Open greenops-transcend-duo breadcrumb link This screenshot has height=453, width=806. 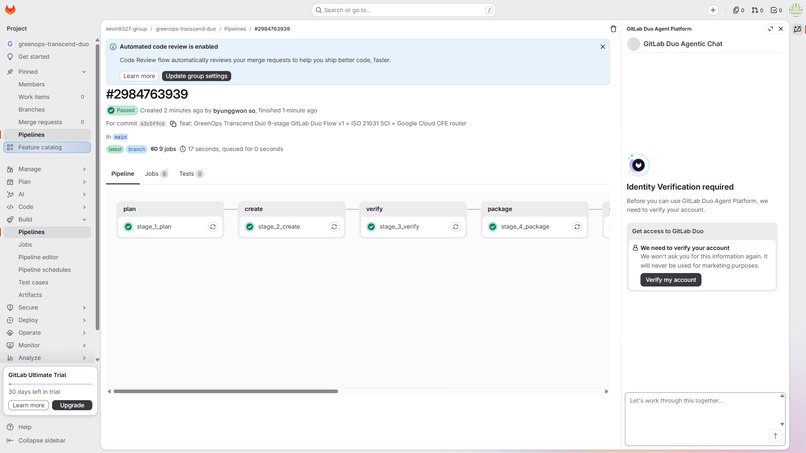tap(186, 29)
